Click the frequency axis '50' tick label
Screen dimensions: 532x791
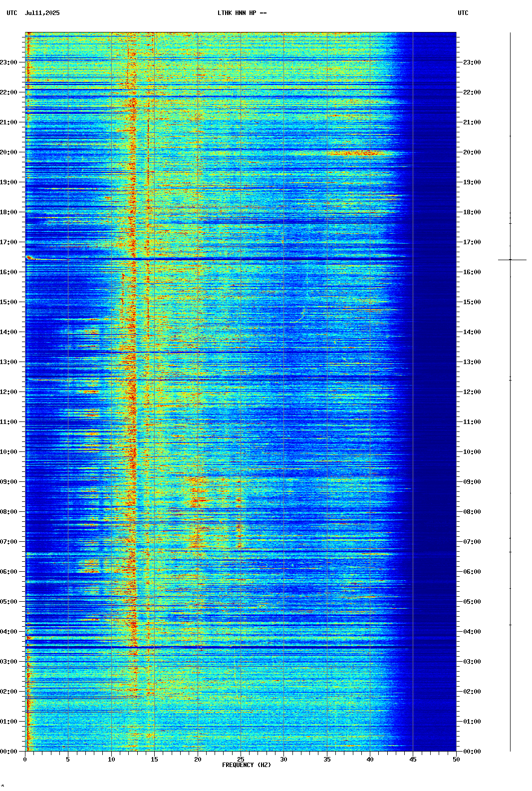pos(456,760)
